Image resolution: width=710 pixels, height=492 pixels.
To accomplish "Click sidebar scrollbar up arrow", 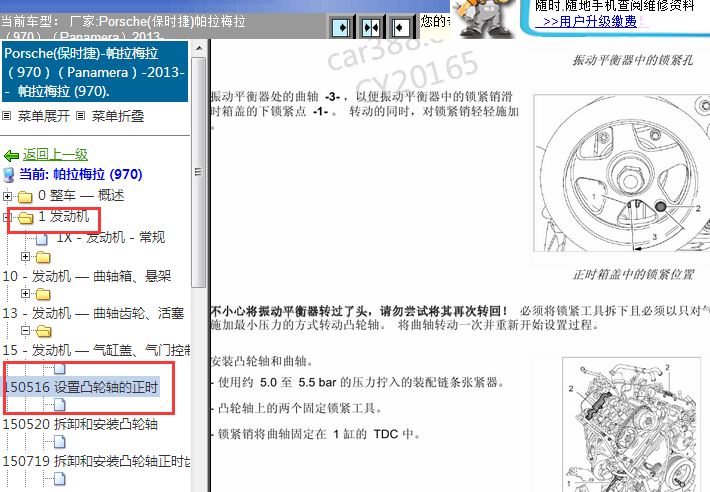I will click(198, 48).
